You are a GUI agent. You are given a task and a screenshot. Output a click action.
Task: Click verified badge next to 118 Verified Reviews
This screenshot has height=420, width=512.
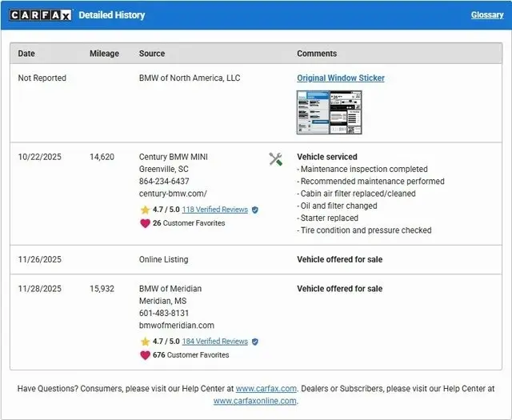pyautogui.click(x=255, y=210)
